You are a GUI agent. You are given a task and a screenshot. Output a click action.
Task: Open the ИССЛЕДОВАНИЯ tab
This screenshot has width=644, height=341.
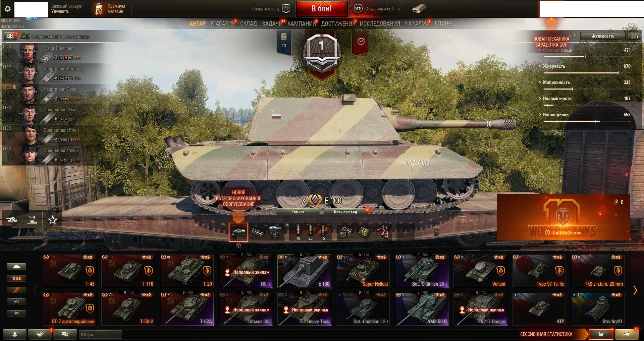(x=380, y=24)
